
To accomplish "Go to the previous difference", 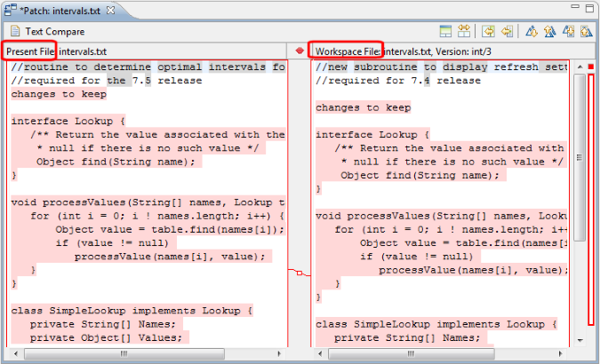I will [x=548, y=32].
